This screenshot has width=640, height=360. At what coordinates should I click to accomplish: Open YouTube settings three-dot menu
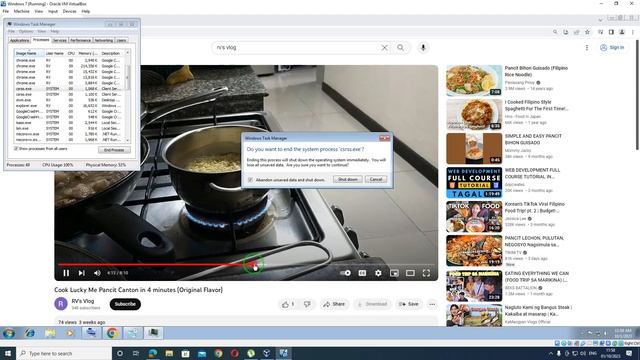coord(587,48)
